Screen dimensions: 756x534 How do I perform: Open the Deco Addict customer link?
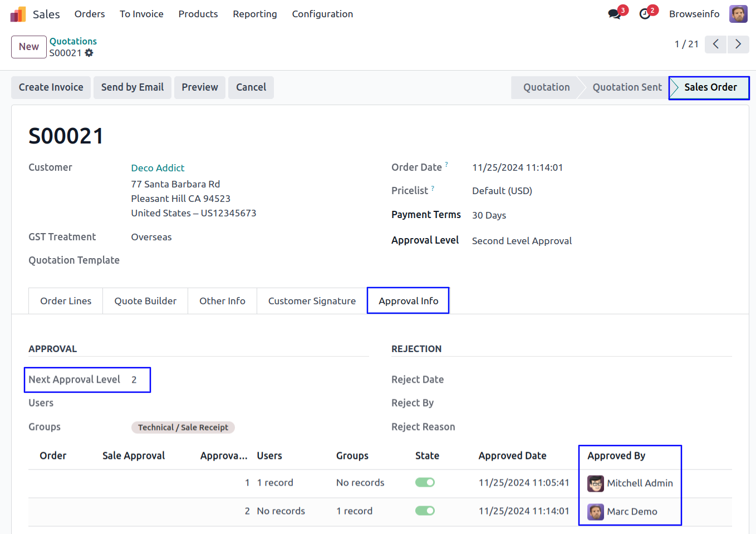point(158,168)
